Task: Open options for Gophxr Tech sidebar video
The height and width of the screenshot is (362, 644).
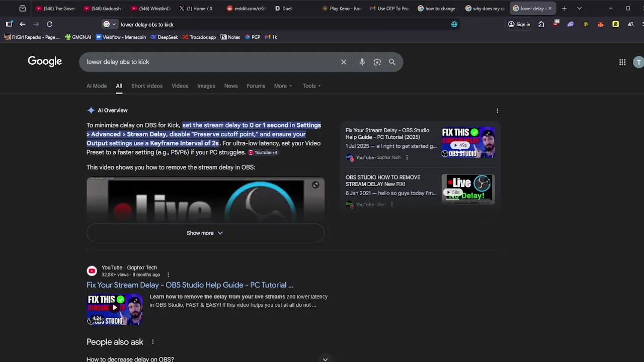Action: click(x=407, y=157)
